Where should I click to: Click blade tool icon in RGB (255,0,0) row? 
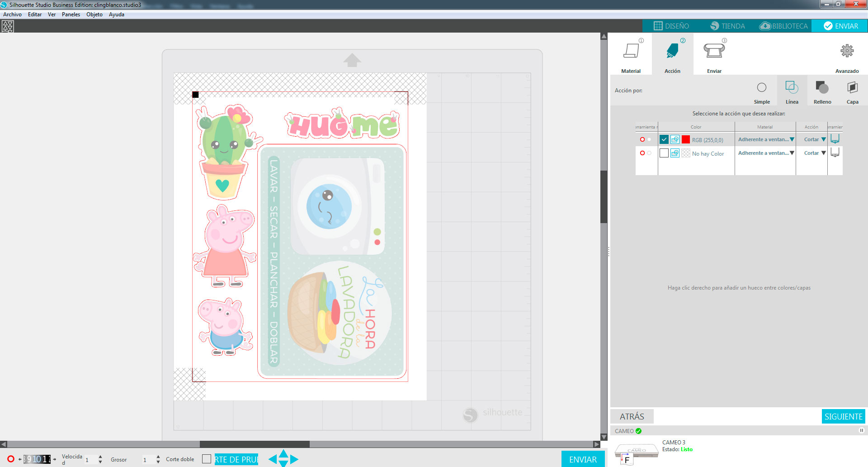[x=835, y=139]
